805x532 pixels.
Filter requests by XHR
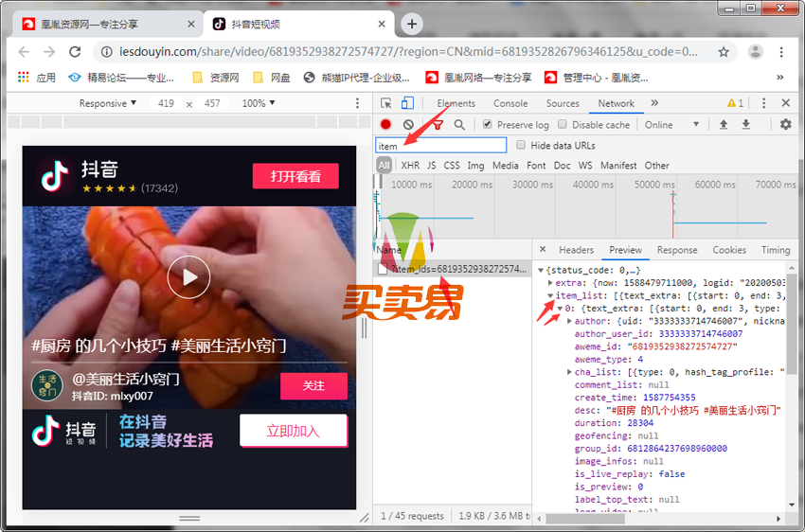click(410, 166)
